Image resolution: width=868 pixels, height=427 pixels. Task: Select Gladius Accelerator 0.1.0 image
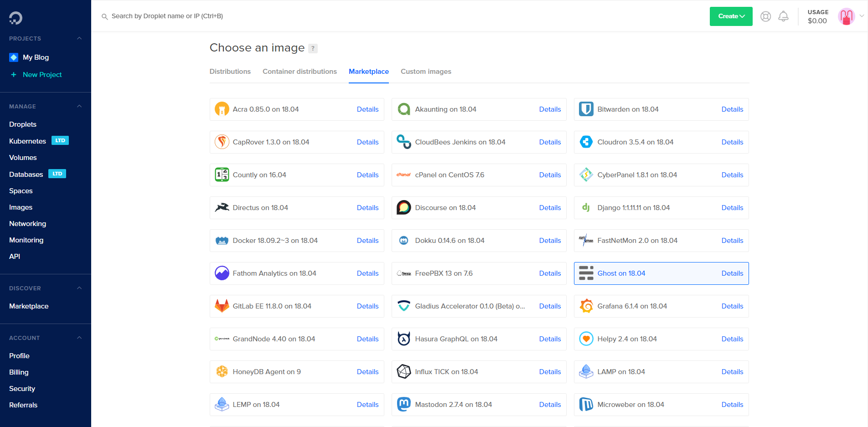[479, 306]
